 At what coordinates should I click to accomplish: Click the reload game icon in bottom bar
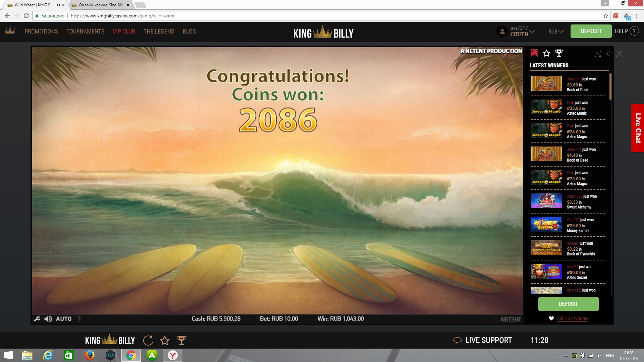click(148, 341)
